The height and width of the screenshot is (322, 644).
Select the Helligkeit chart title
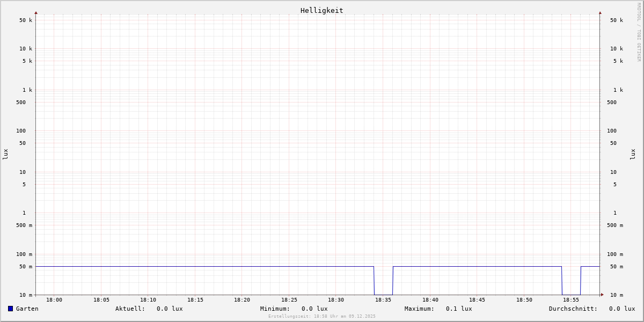321,10
